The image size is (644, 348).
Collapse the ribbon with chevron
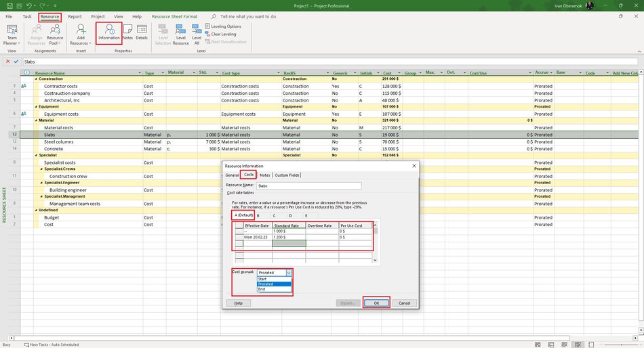tap(639, 51)
